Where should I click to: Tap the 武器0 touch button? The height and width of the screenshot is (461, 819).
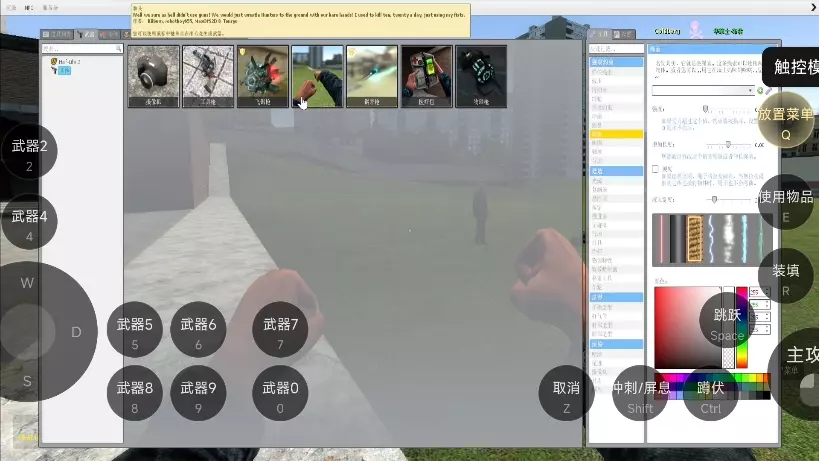pyautogui.click(x=280, y=393)
